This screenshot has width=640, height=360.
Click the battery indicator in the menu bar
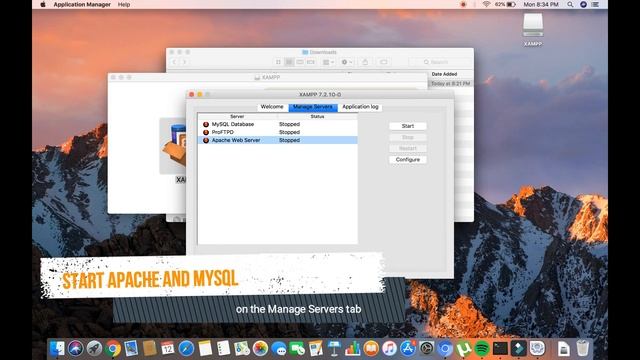[505, 4]
